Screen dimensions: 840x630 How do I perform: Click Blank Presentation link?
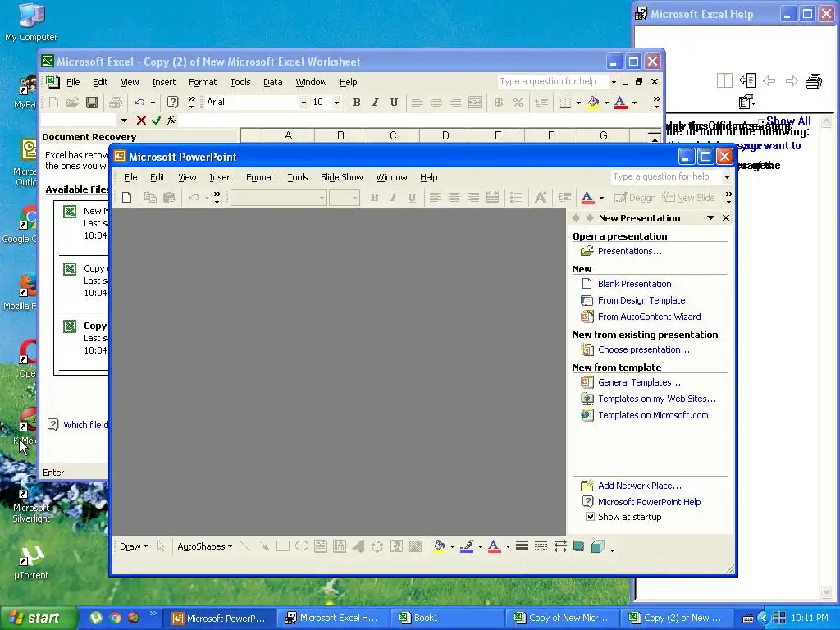634,284
